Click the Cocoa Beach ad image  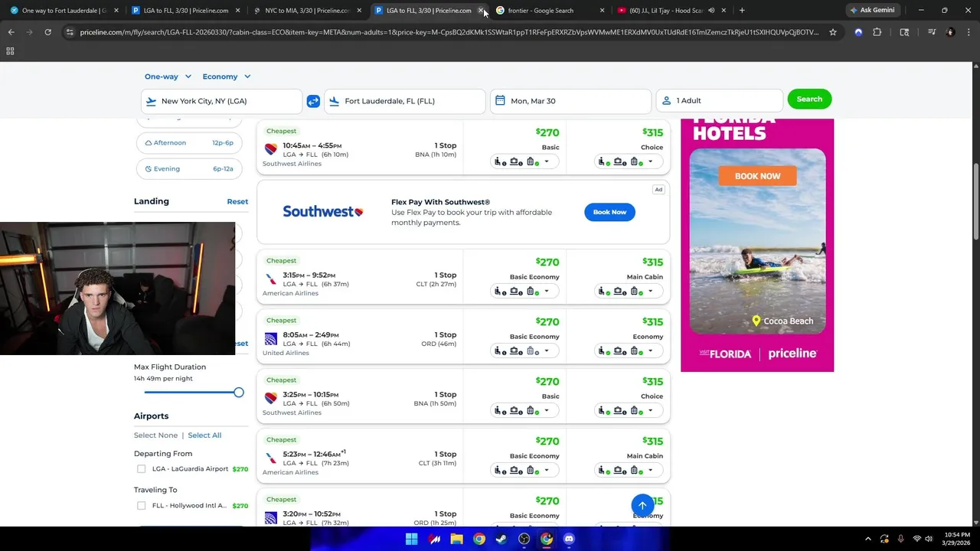[757, 241]
